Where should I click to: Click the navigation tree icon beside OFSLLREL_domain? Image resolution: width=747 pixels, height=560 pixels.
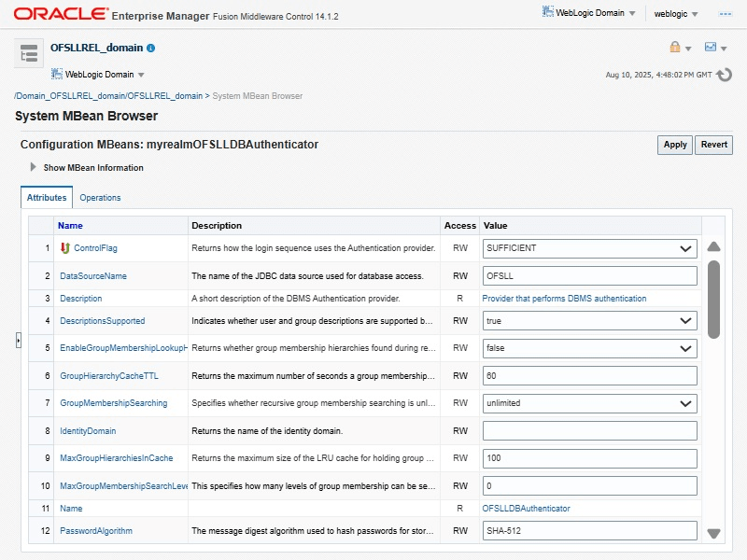pos(29,53)
